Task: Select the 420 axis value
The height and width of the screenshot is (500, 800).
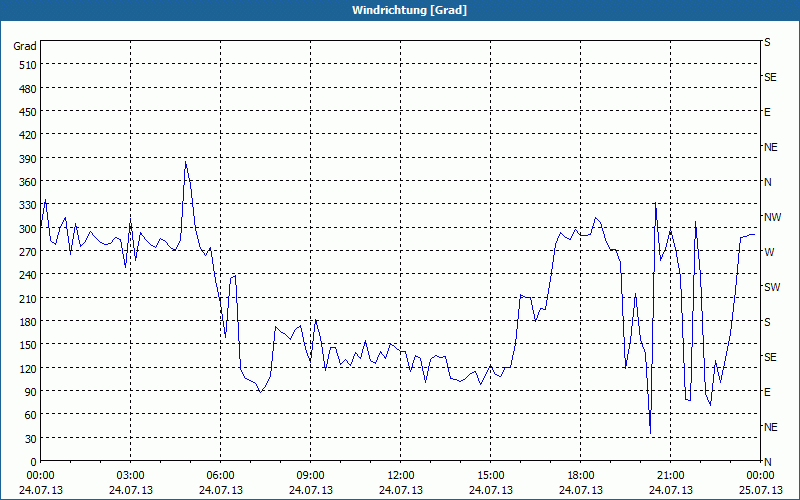Action: (x=28, y=135)
